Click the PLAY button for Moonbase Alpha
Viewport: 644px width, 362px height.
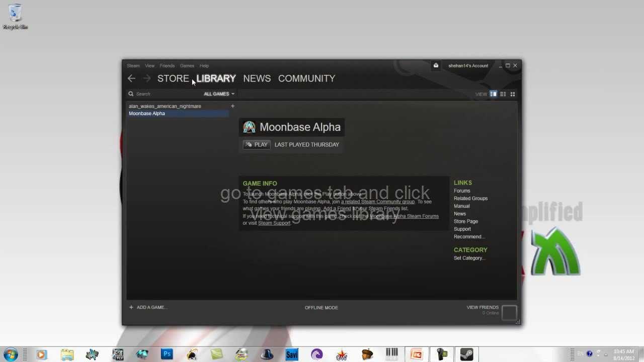[x=257, y=145]
